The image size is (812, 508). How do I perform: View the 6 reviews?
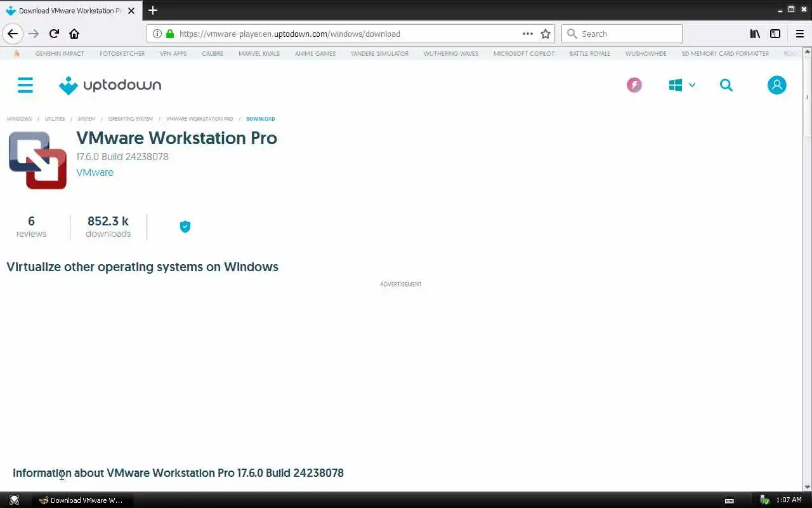[x=31, y=227]
